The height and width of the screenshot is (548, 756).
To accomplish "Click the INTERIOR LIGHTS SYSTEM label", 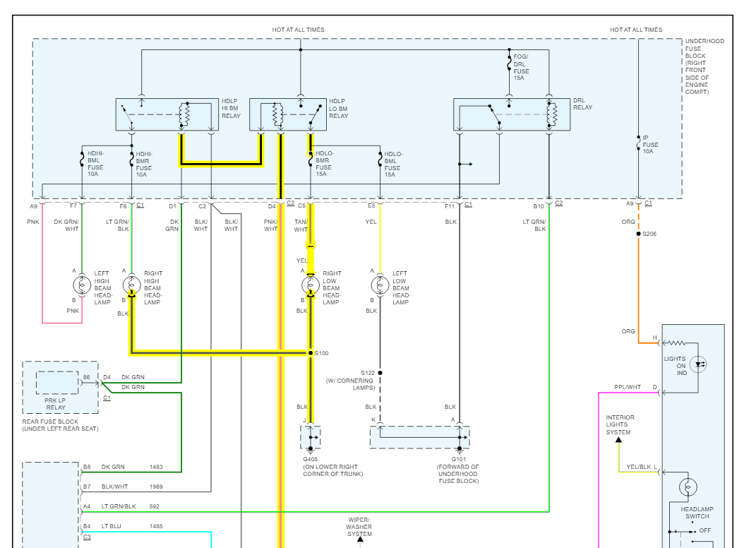I will (620, 425).
